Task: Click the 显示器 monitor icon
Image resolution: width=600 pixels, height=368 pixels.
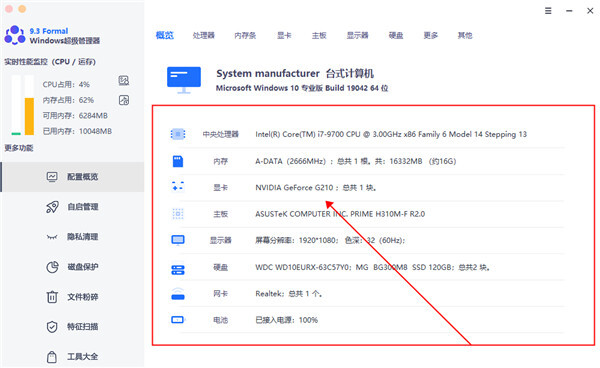Action: coord(178,240)
